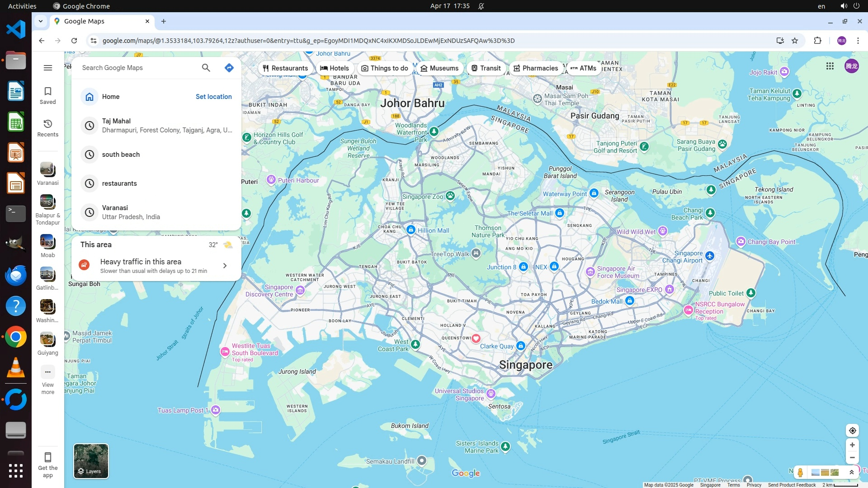Screen dimensions: 868x488
Task: Toggle the Layers satellite view thumbnail
Action: click(x=91, y=461)
